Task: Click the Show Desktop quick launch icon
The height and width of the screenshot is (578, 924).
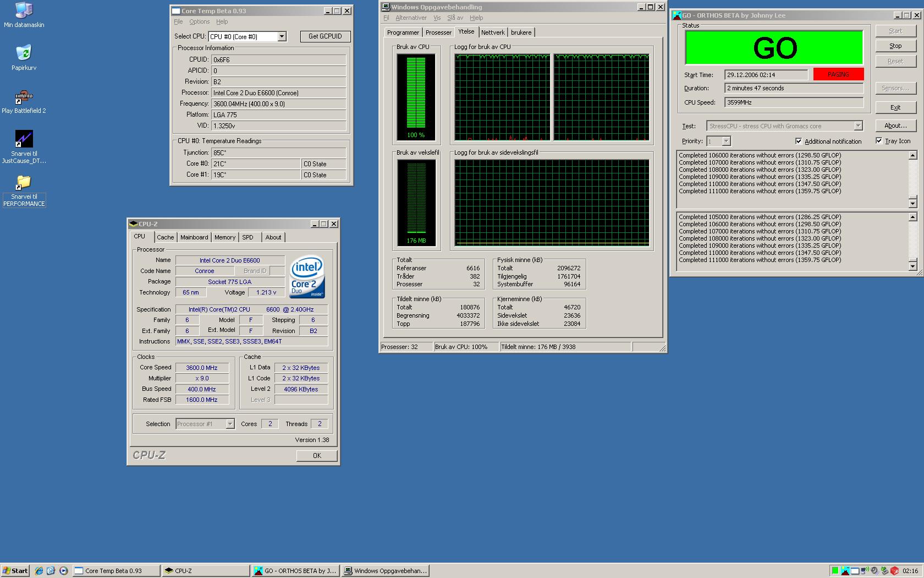Action: coord(51,571)
